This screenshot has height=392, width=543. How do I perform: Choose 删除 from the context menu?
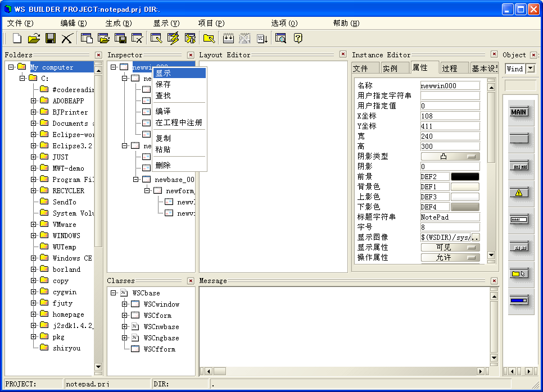[179, 165]
